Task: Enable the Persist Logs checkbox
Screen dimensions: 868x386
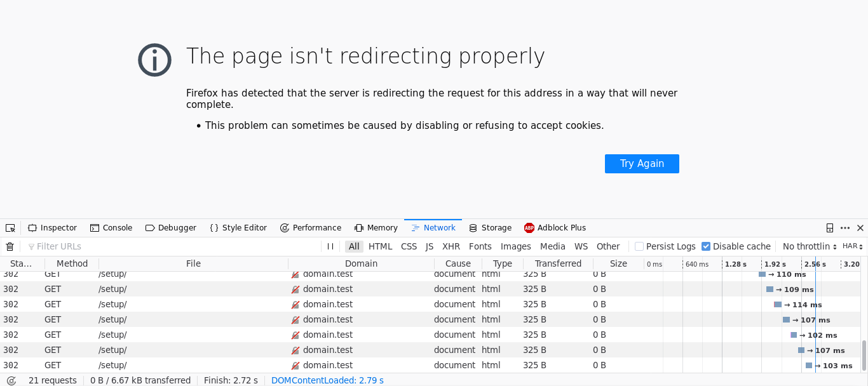Action: 638,246
